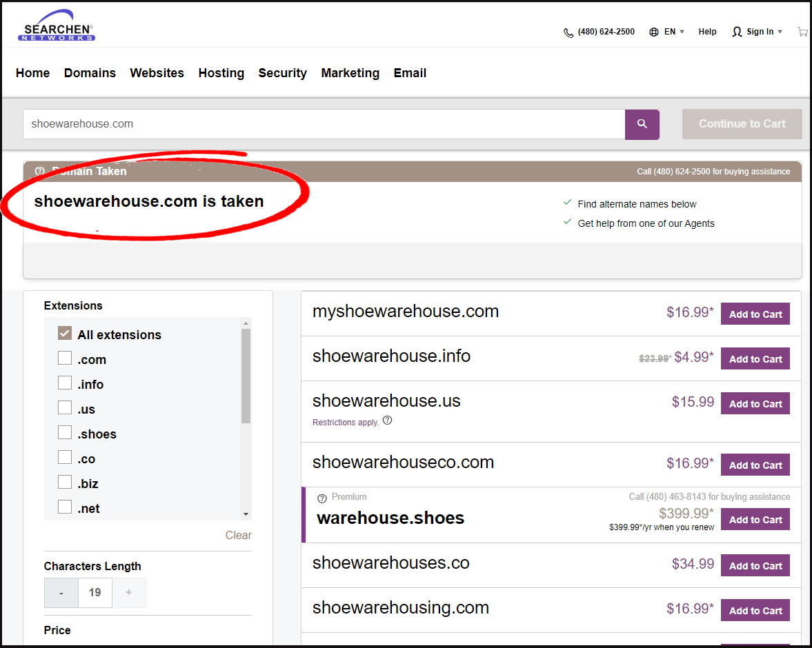
Task: Add shoewarehousing.com to cart
Action: [x=755, y=611]
